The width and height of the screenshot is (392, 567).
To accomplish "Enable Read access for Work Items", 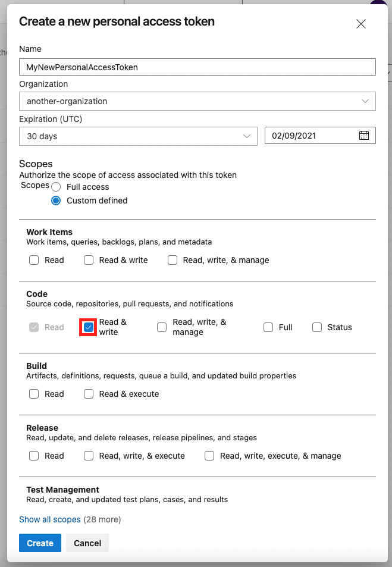I will click(34, 260).
